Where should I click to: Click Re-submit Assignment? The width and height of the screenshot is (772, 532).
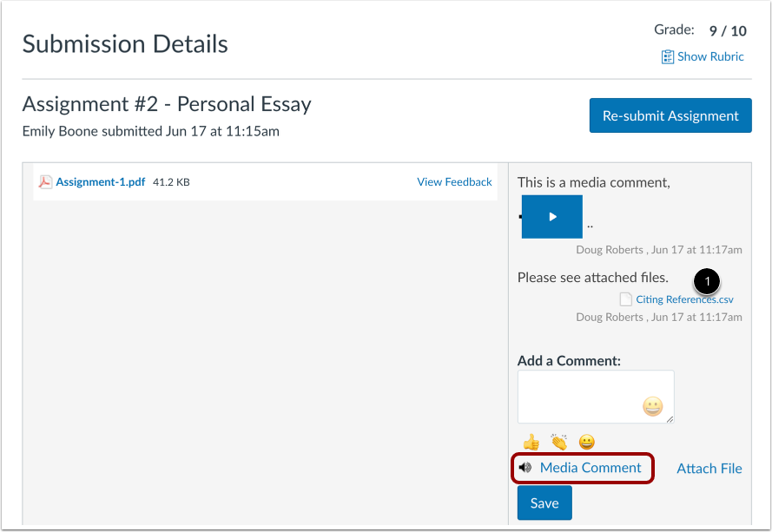[670, 115]
